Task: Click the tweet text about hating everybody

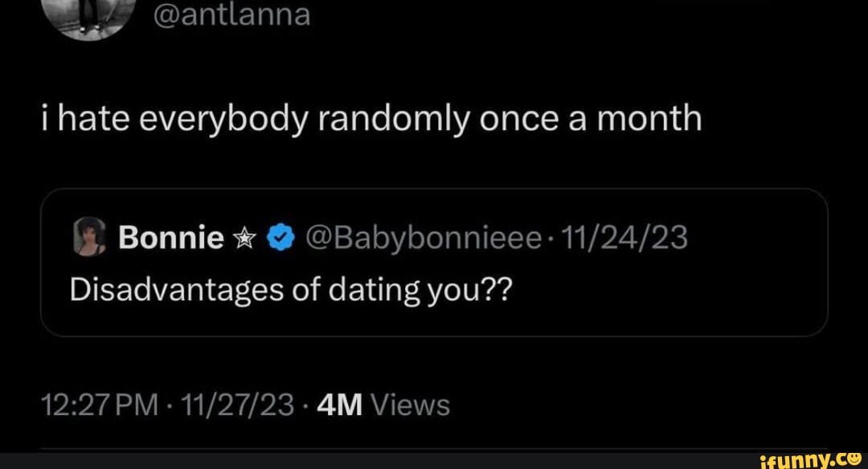Action: point(371,117)
